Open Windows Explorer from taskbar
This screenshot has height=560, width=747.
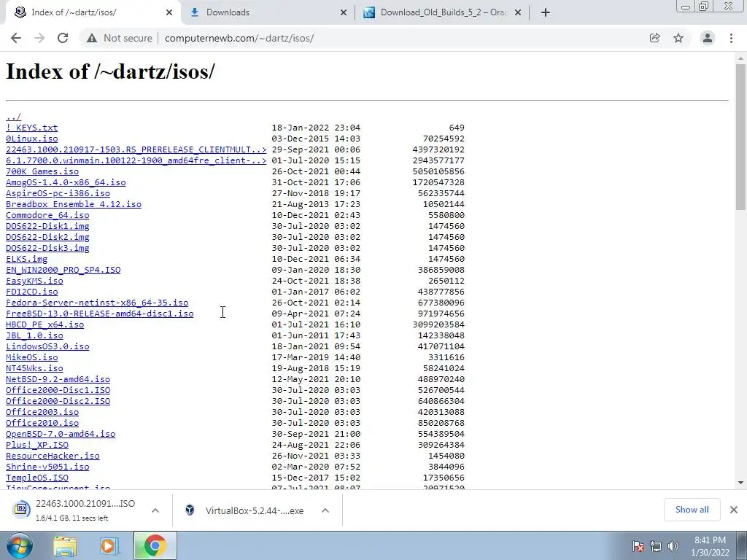[65, 545]
